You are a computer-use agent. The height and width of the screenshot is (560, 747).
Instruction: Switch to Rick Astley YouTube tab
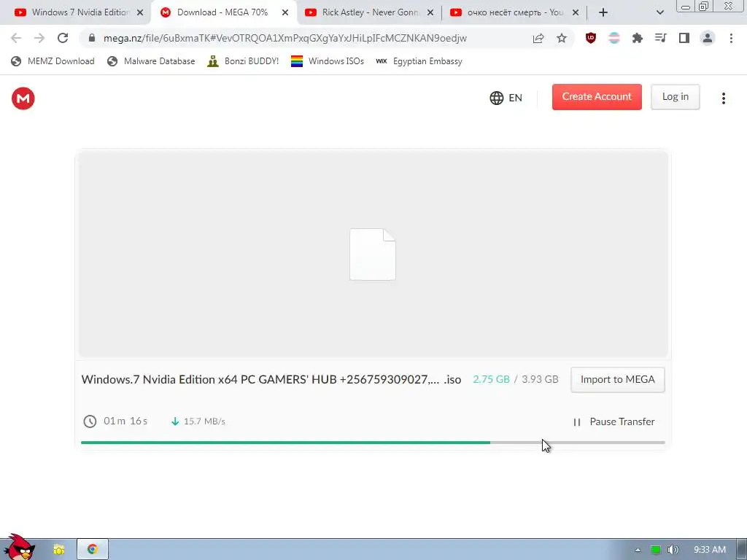pos(363,12)
